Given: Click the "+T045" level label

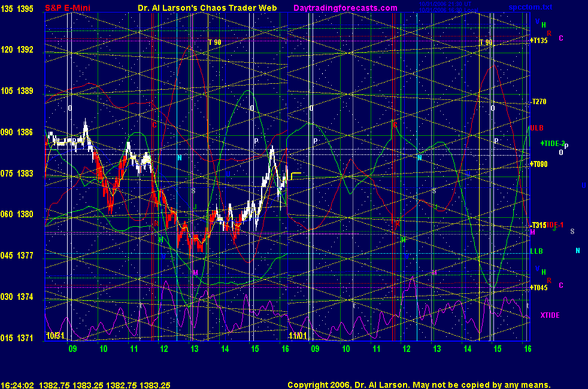Looking at the screenshot, I should click(x=539, y=287).
